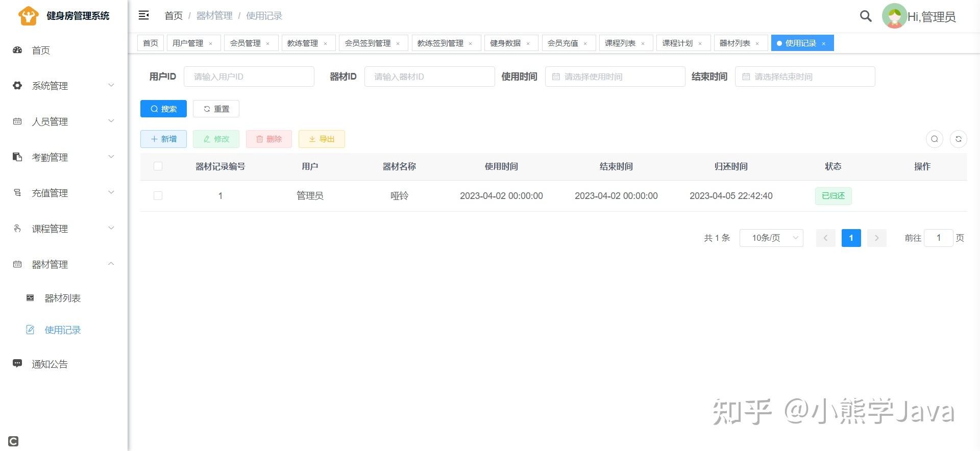Image resolution: width=980 pixels, height=451 pixels.
Task: Open the header search magnifier icon
Action: [866, 16]
